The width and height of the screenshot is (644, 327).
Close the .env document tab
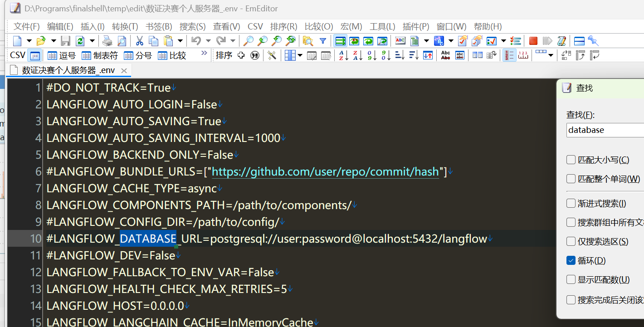point(124,71)
